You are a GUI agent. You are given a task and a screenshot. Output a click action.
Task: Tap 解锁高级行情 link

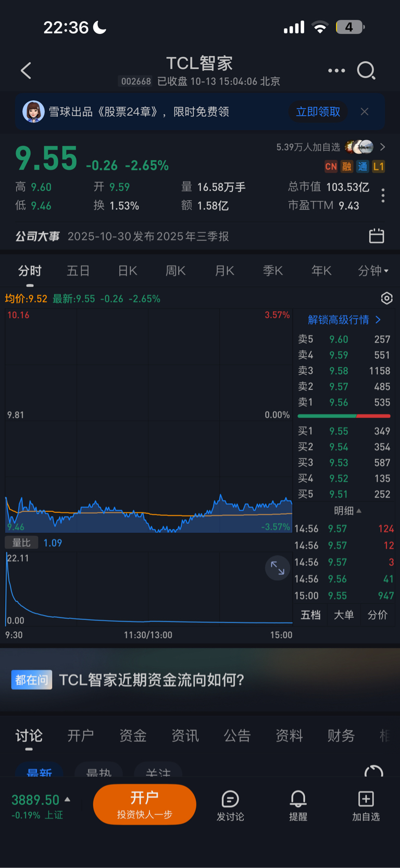tap(344, 320)
